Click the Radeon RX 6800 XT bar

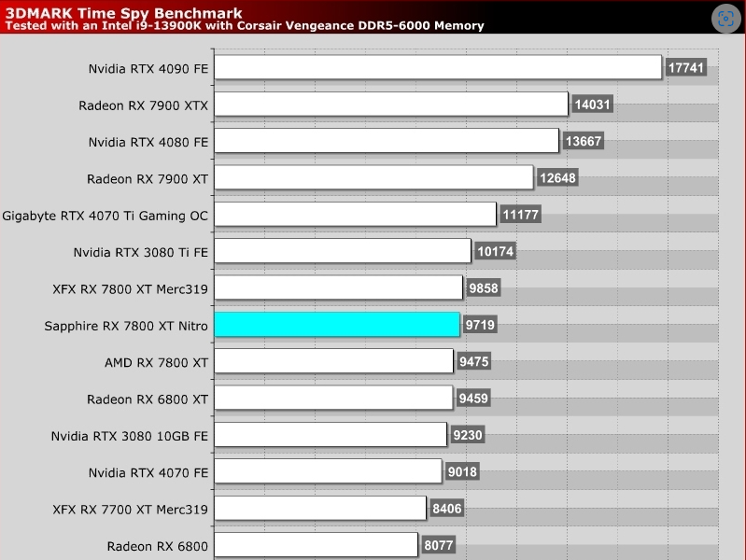point(333,398)
